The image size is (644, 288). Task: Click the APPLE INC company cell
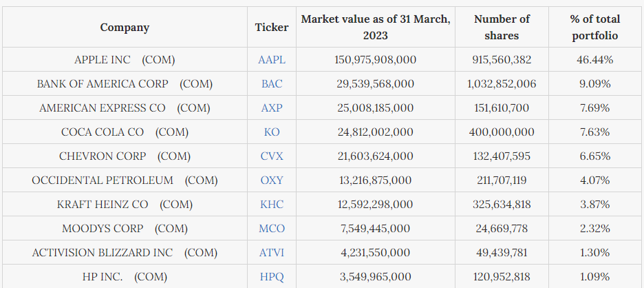point(125,60)
